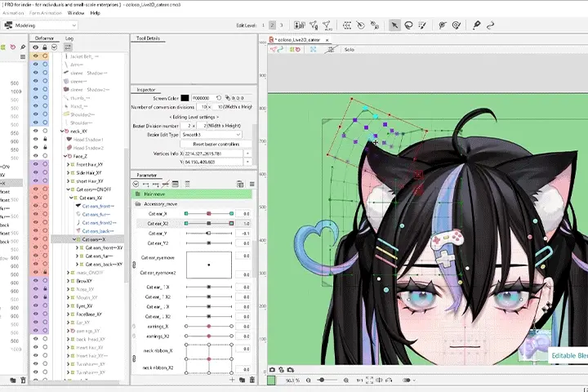This screenshot has height=392, width=588.
Task: Create new parameter group folder icon
Action: coord(243,380)
